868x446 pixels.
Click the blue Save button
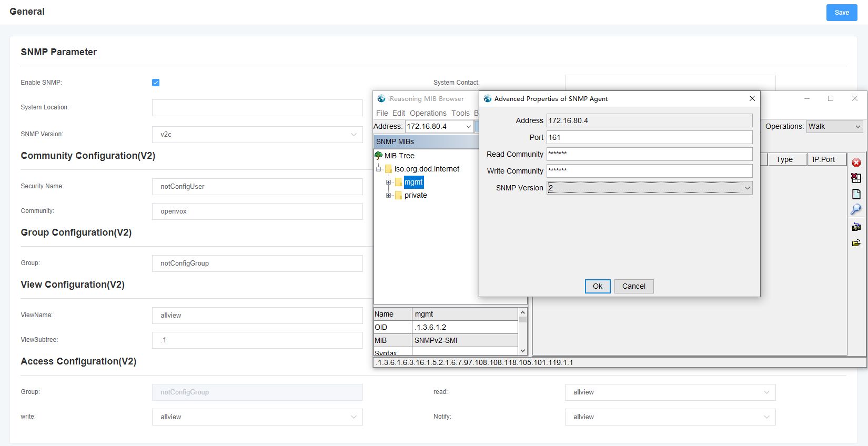point(842,13)
